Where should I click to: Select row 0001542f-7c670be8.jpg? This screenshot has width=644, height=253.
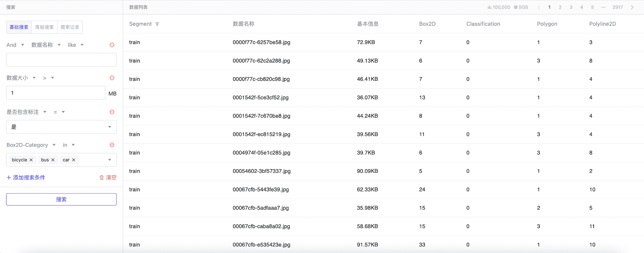click(x=383, y=116)
